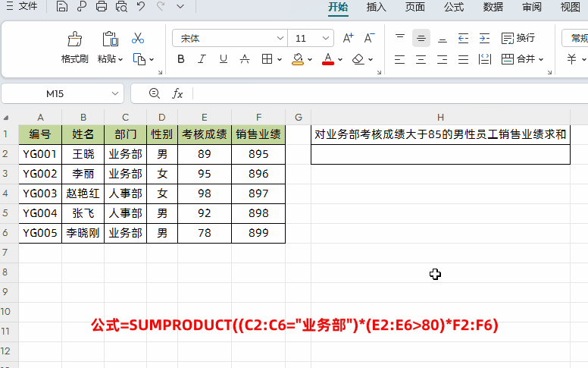Toggle Italic formatting
The image size is (588, 368).
[202, 59]
